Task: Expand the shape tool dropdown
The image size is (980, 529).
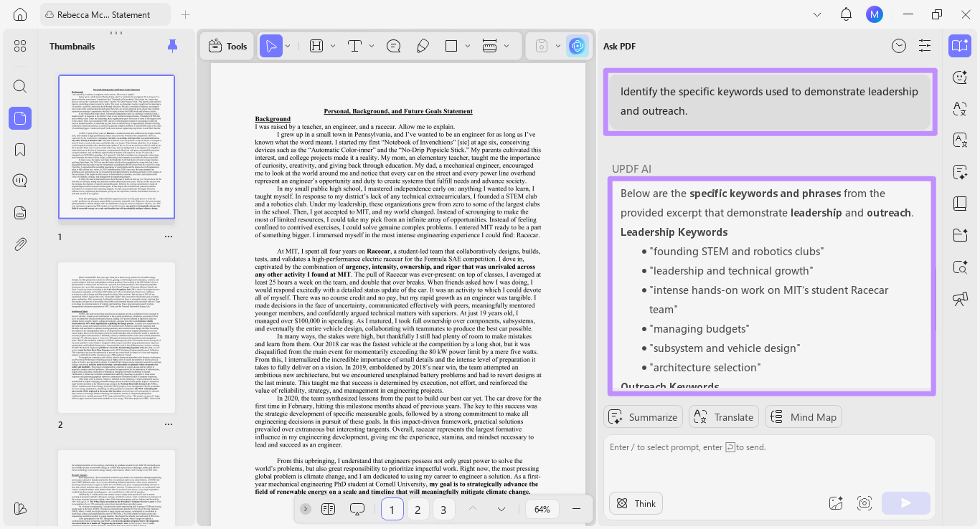Action: (x=468, y=46)
